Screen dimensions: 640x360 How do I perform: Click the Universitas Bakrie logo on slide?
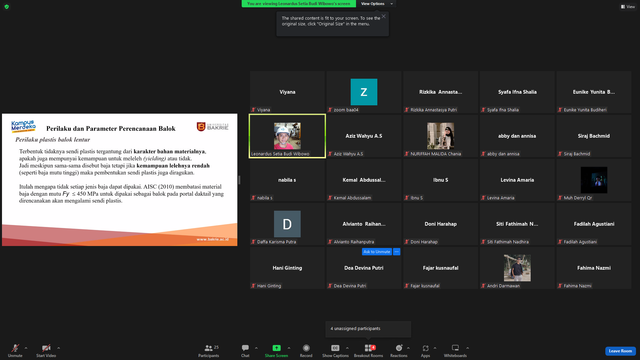pos(213,127)
